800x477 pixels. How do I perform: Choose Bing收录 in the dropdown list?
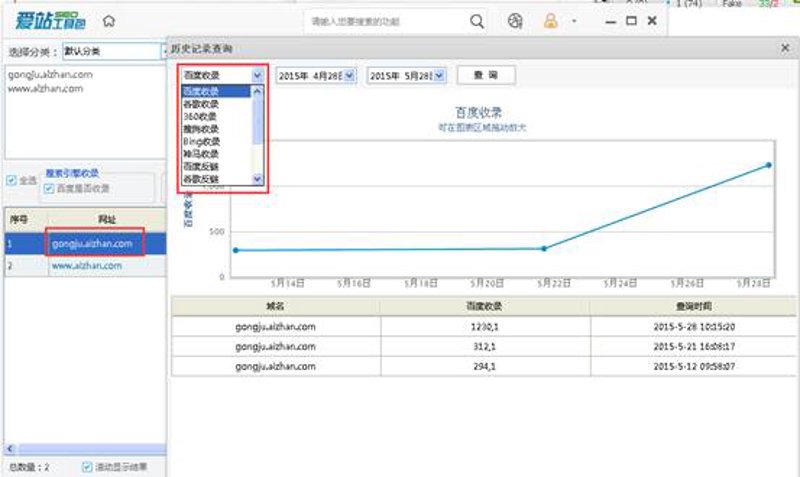tap(216, 141)
